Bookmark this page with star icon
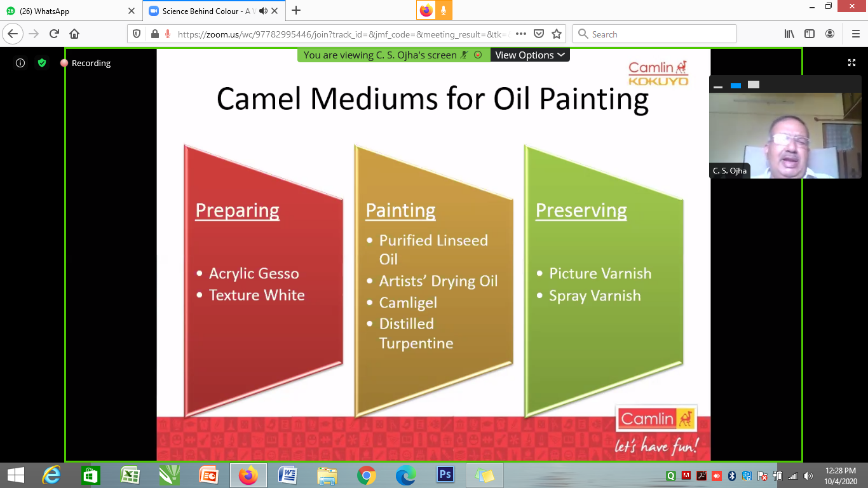 coord(557,34)
